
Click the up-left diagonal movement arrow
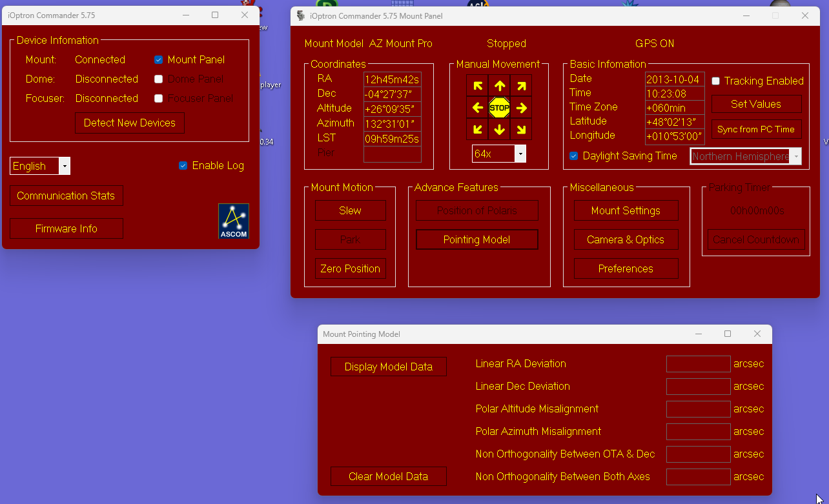[478, 86]
